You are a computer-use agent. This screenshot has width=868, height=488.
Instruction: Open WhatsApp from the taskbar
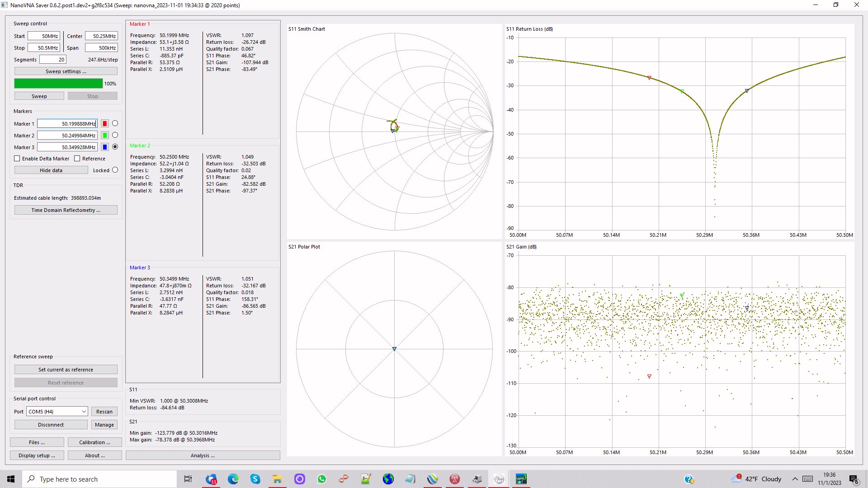(321, 479)
